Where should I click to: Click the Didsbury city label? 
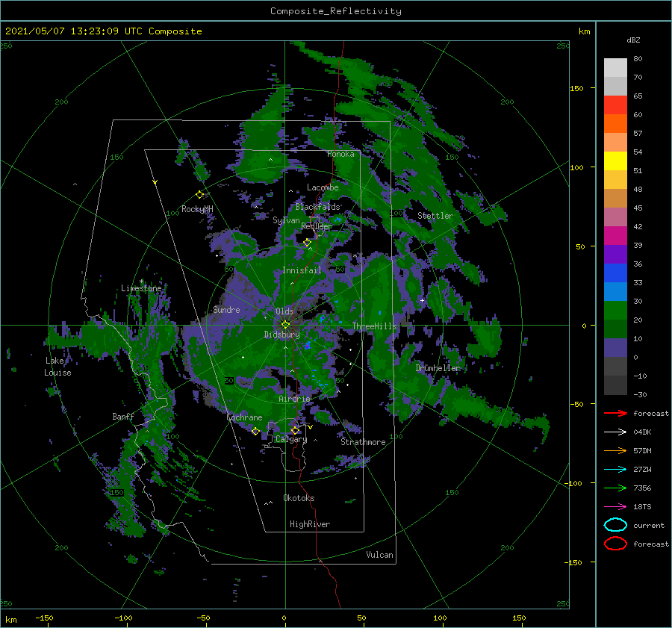[281, 335]
